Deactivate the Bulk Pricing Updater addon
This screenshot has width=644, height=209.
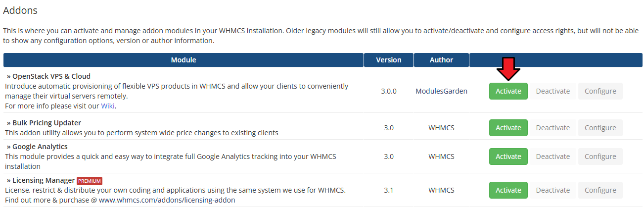tap(552, 128)
